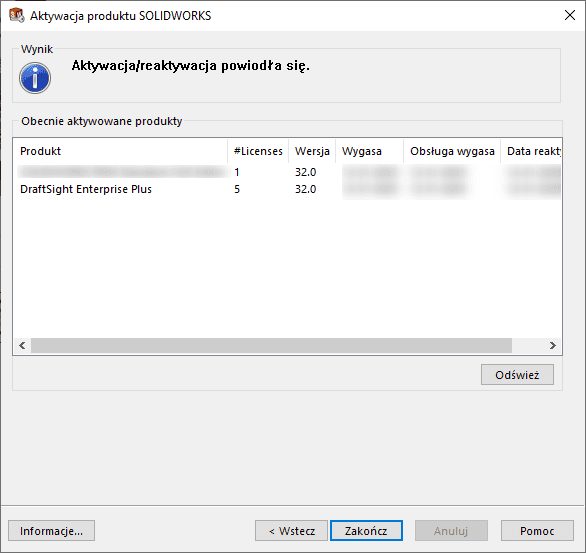Image resolution: width=586 pixels, height=553 pixels.
Task: Refresh the list with Odśwież
Action: tap(517, 375)
